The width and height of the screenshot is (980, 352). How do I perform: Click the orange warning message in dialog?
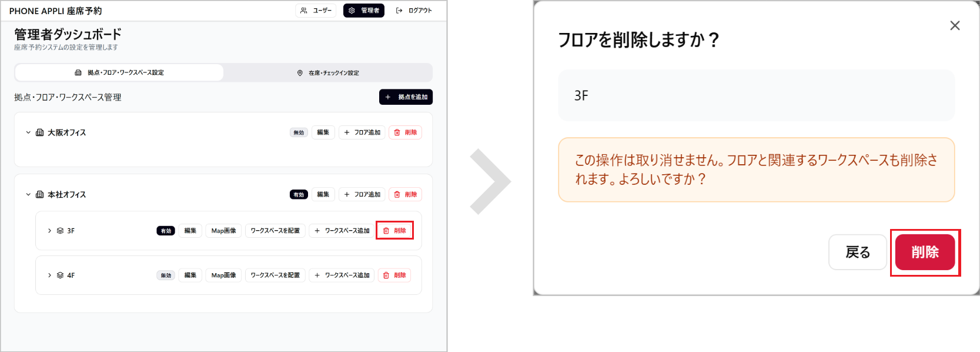[x=756, y=170]
